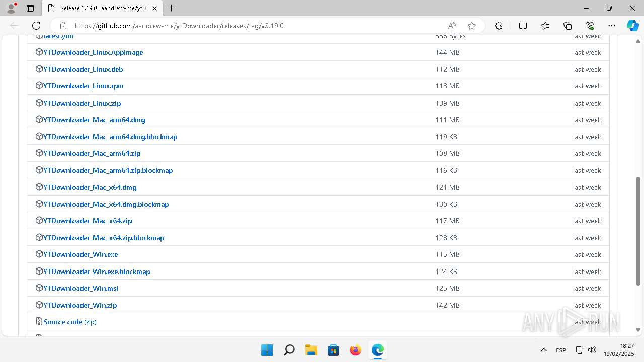Toggle Split screen icon
This screenshot has width=644, height=362.
point(523,26)
